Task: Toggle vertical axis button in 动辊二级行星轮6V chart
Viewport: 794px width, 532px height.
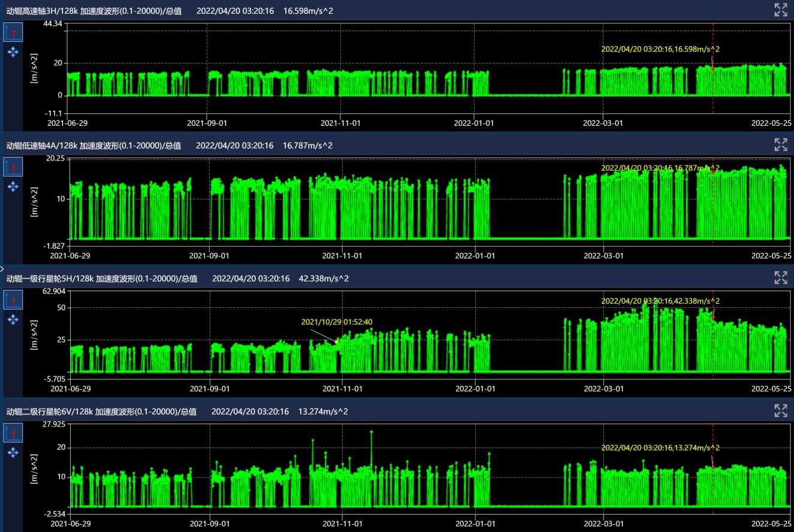Action: click(13, 433)
